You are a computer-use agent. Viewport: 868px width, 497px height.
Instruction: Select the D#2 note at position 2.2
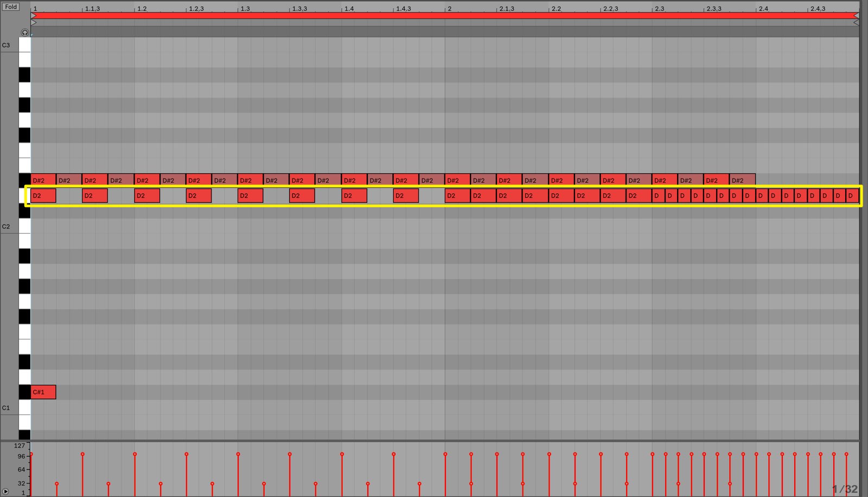tap(561, 180)
